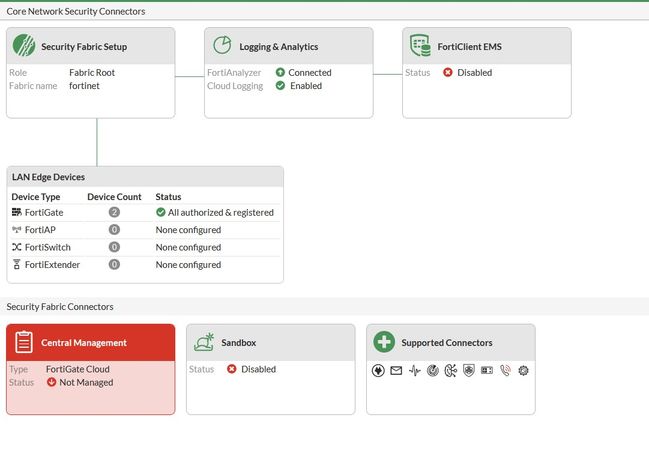Click the red Central Management clipboard icon
Image resolution: width=649 pixels, height=450 pixels.
pos(24,342)
